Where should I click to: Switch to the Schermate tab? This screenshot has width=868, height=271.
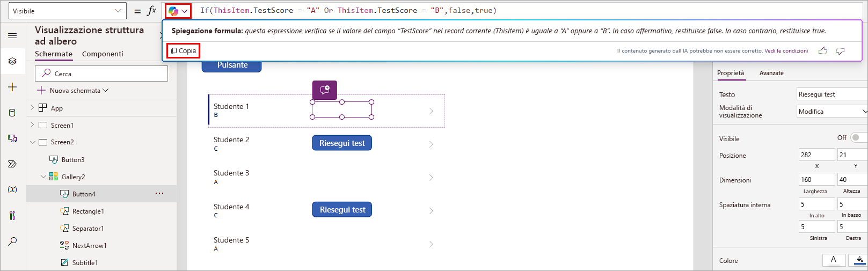point(54,54)
